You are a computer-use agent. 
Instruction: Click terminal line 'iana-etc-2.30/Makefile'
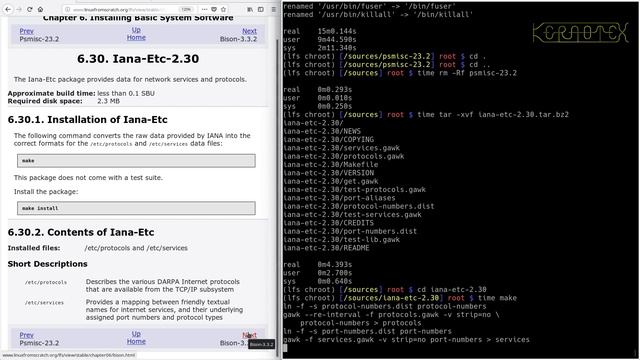pos(331,164)
